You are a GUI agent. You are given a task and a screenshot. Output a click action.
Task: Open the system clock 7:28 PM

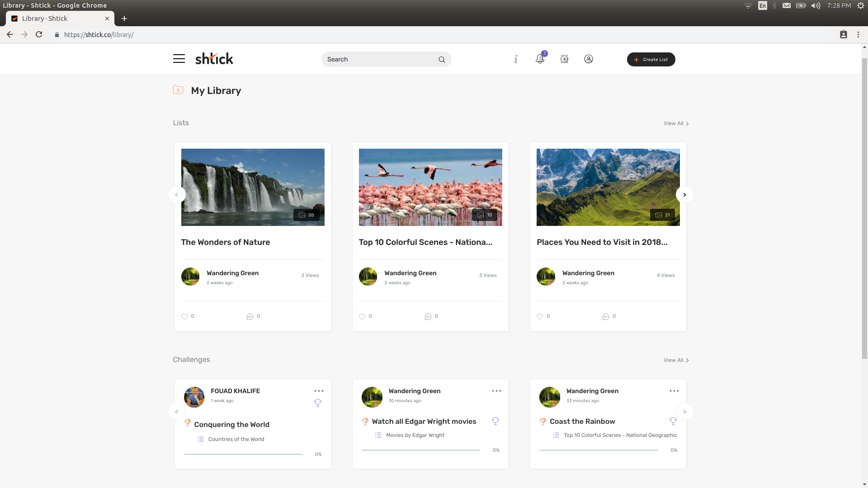point(839,5)
